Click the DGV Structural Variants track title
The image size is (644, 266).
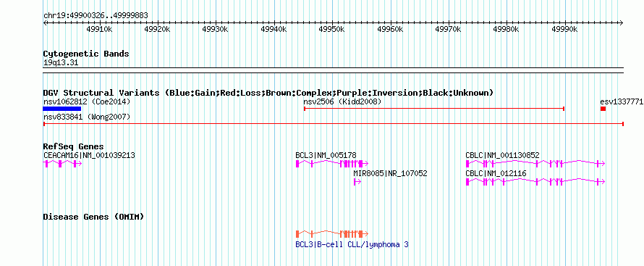[x=268, y=93]
